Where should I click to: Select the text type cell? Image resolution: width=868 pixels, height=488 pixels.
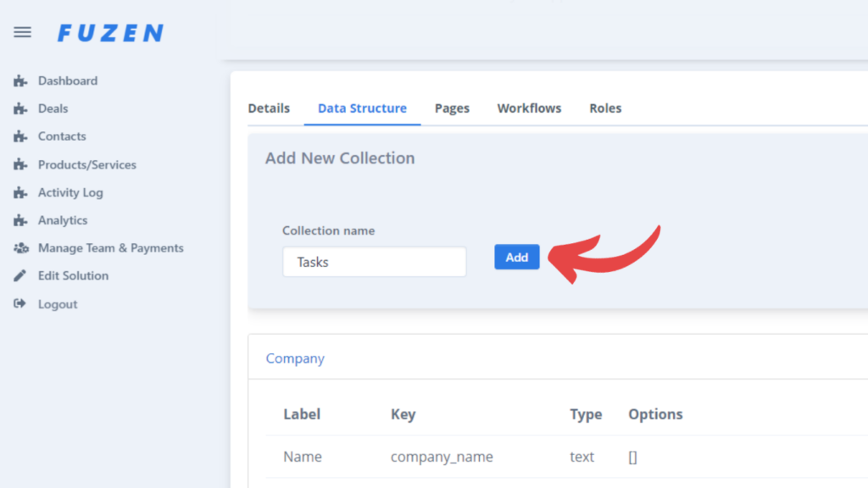[581, 457]
